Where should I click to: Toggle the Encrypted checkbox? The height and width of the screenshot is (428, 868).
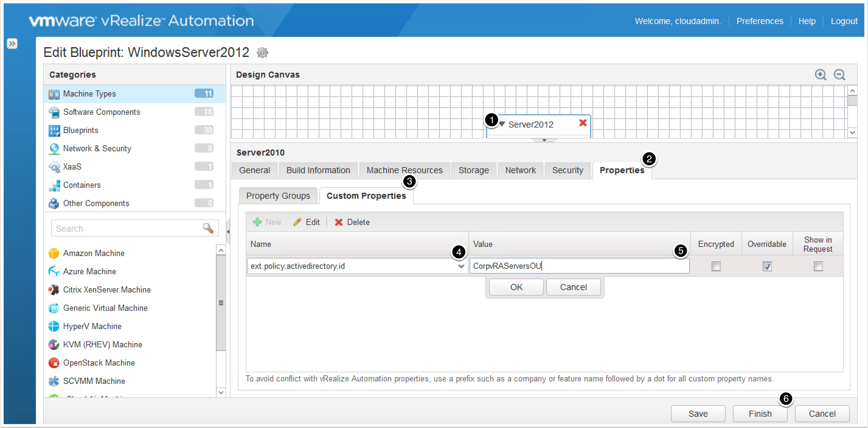pyautogui.click(x=716, y=266)
